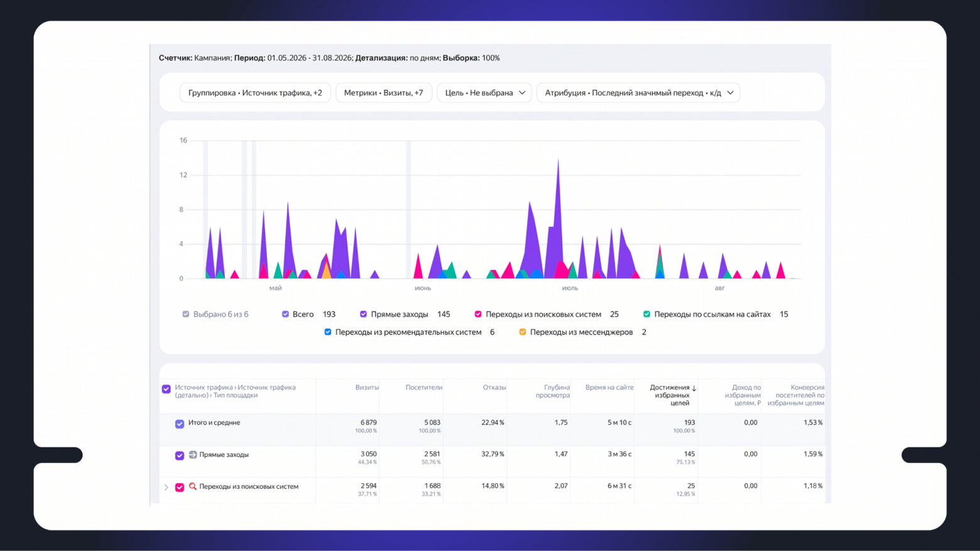Viewport: 980px width, 551px height.
Task: Click the Доход по избранным целям column header
Action: (x=743, y=395)
